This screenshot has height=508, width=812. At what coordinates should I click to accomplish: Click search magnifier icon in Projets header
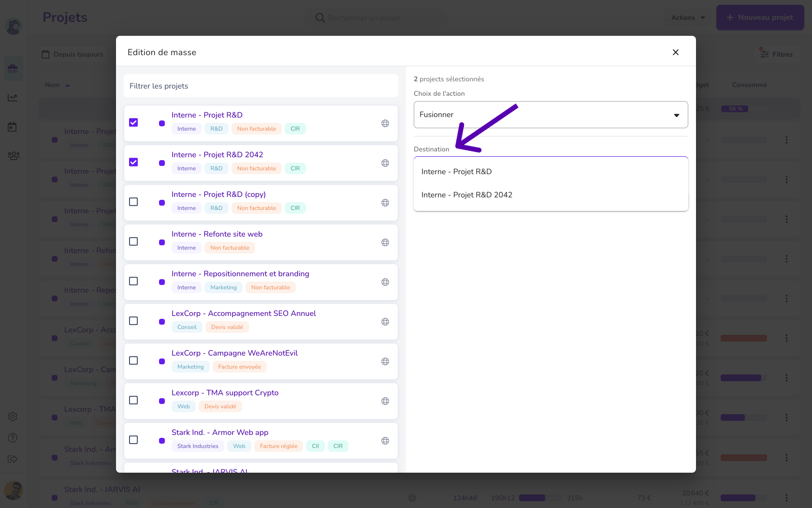[x=320, y=18]
